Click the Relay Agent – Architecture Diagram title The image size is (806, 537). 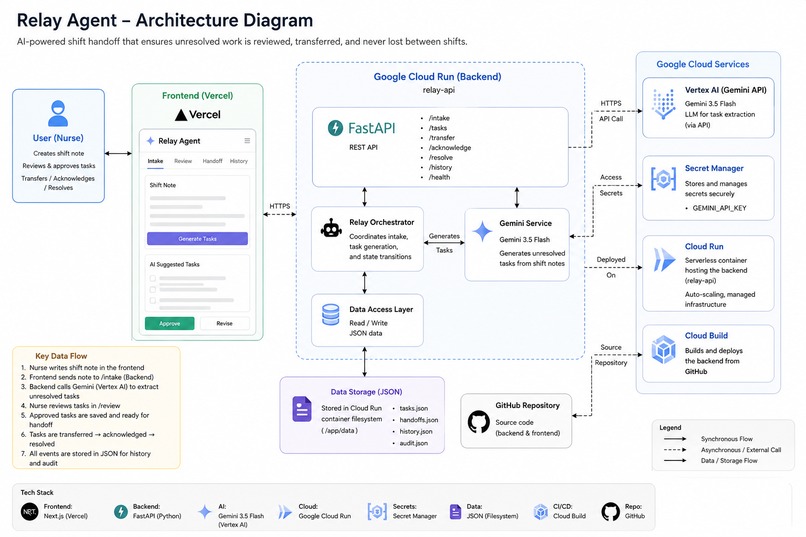click(x=165, y=21)
